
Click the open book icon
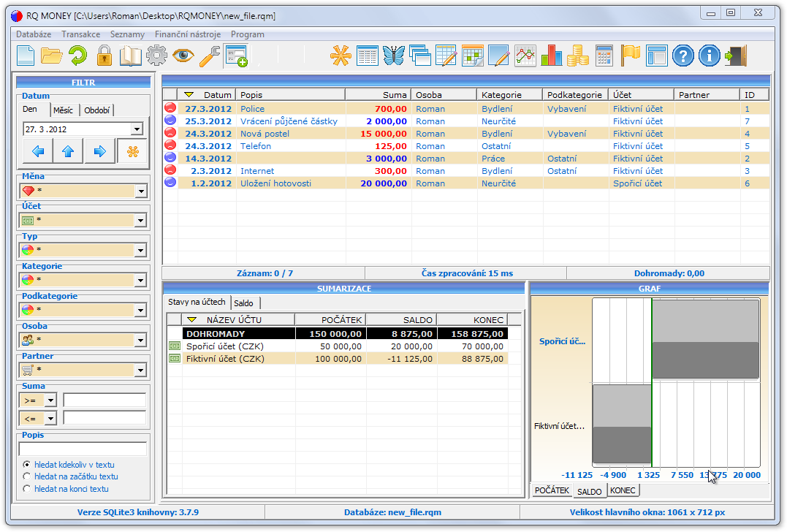[x=131, y=56]
